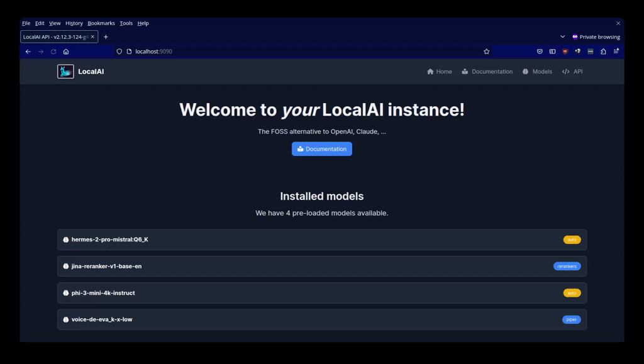The width and height of the screenshot is (644, 364).
Task: Open the Bookmarks menu
Action: coord(101,23)
